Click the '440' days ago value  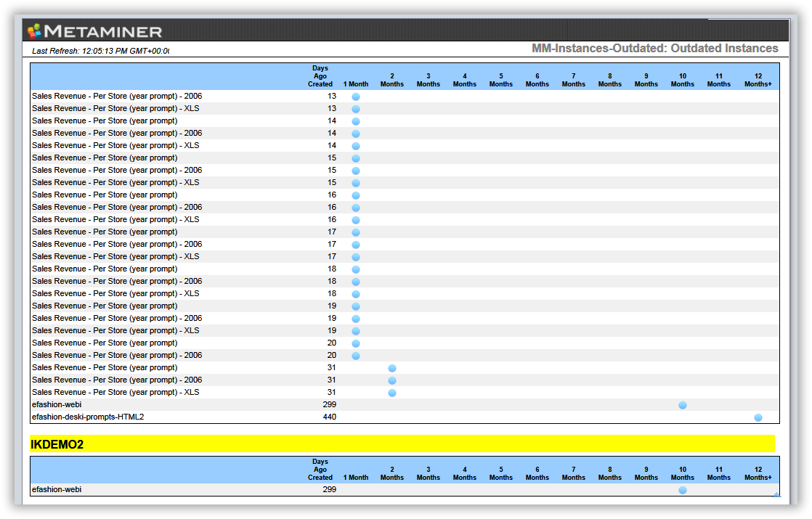329,417
